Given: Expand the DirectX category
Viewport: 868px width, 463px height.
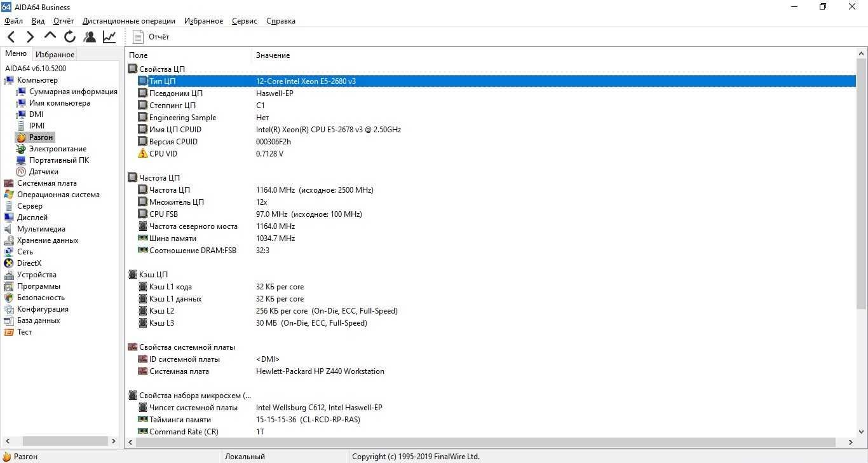Looking at the screenshot, I should point(29,263).
